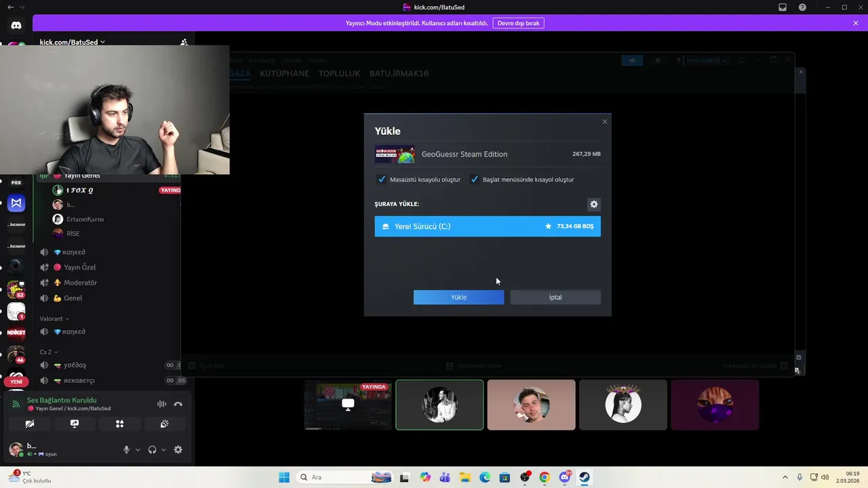This screenshot has width=868, height=488.
Task: Open the Windows Start menu
Action: coord(284,477)
